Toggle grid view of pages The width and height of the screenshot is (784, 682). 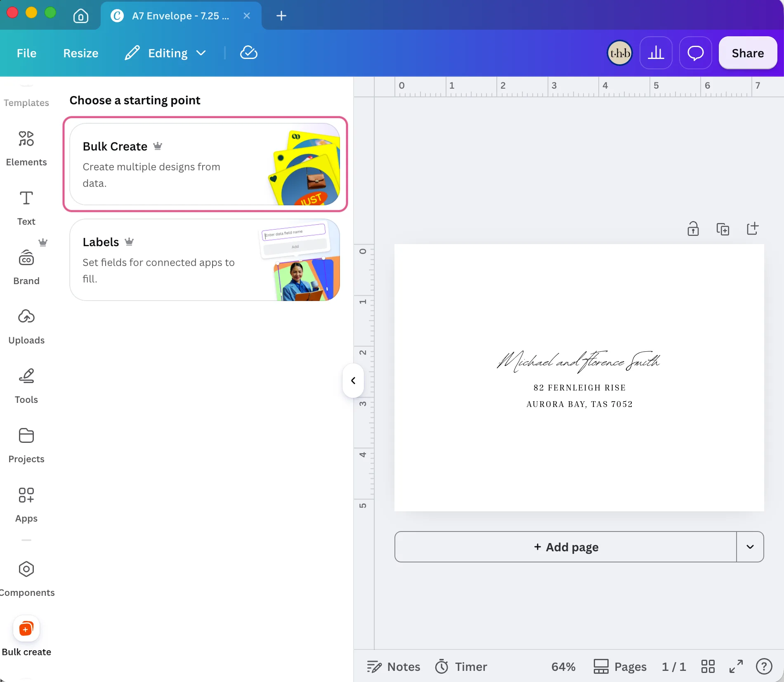point(708,666)
